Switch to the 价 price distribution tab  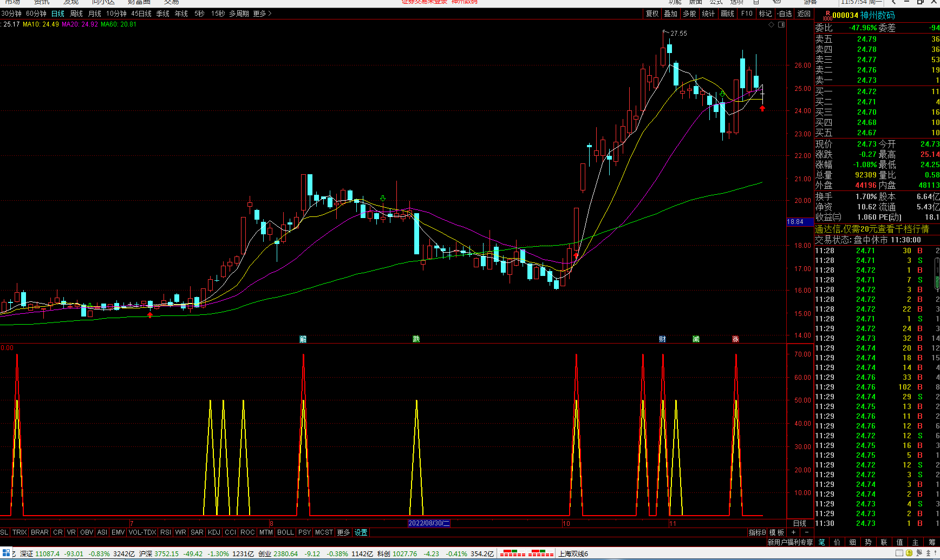tap(837, 542)
